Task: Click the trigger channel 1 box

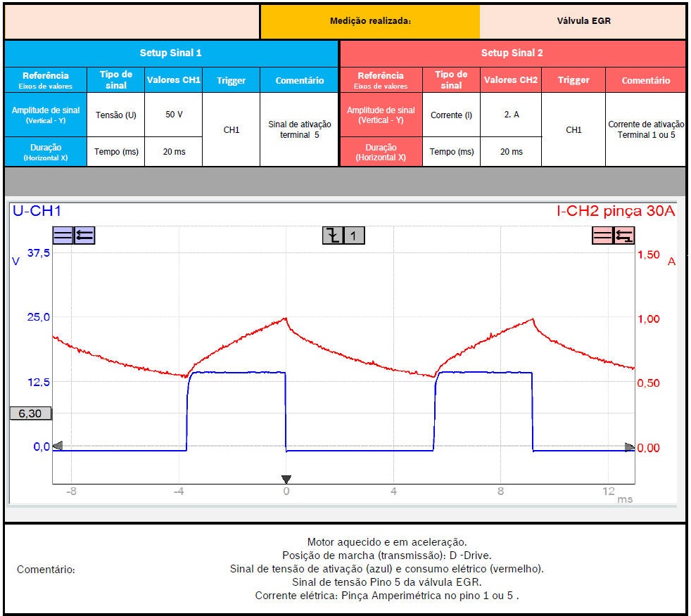Action: (x=354, y=236)
